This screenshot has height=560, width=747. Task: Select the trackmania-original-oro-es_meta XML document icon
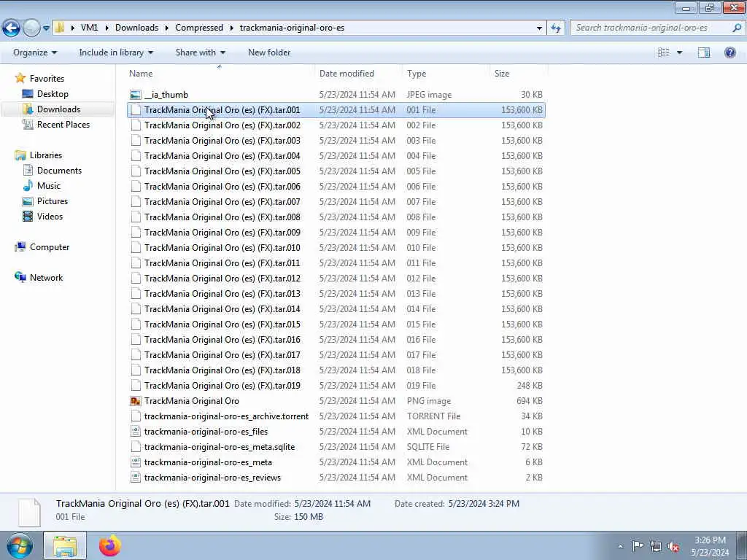(x=136, y=462)
